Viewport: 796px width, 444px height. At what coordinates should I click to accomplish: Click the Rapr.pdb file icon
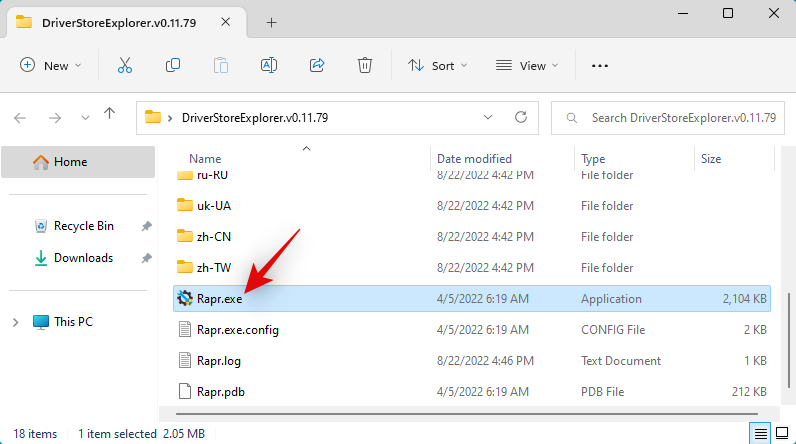click(x=185, y=391)
